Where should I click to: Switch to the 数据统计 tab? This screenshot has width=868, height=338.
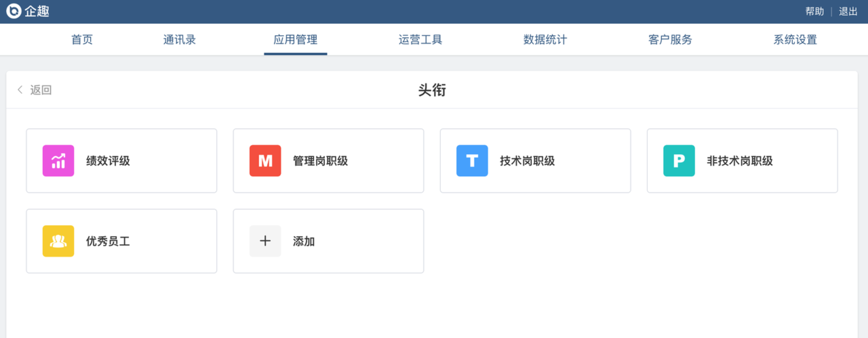coord(545,40)
